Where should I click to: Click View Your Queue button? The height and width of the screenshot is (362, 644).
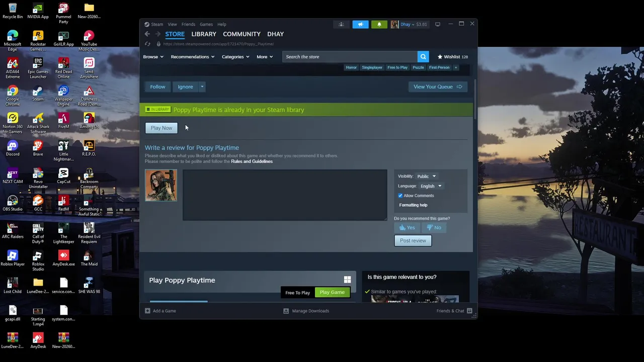[x=438, y=87]
